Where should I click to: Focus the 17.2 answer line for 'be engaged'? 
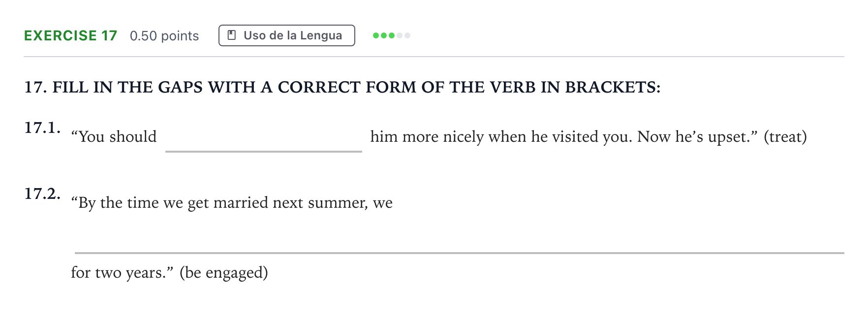pyautogui.click(x=460, y=240)
